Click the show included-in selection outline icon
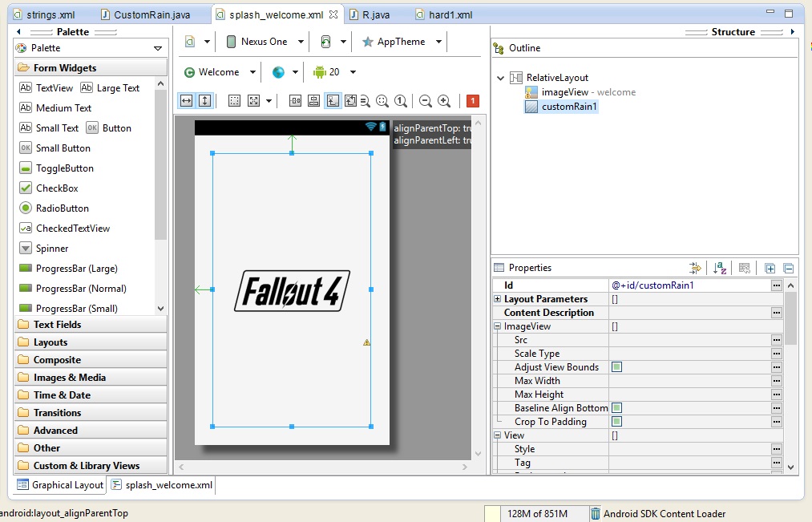This screenshot has height=522, width=812. click(234, 100)
